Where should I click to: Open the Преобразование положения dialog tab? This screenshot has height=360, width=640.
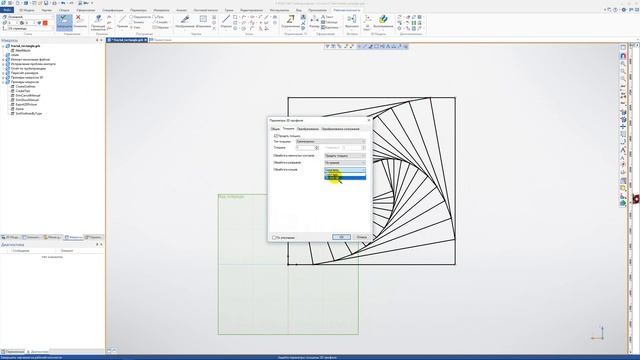coord(340,129)
